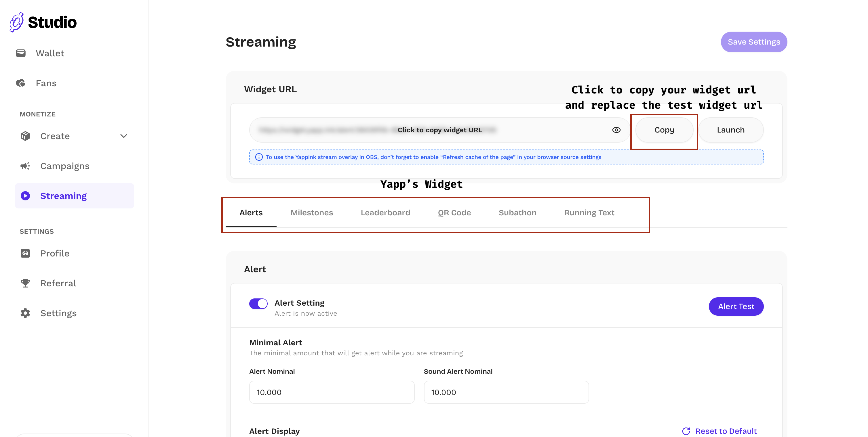The height and width of the screenshot is (437, 868).
Task: Click the Streaming play icon
Action: [25, 196]
